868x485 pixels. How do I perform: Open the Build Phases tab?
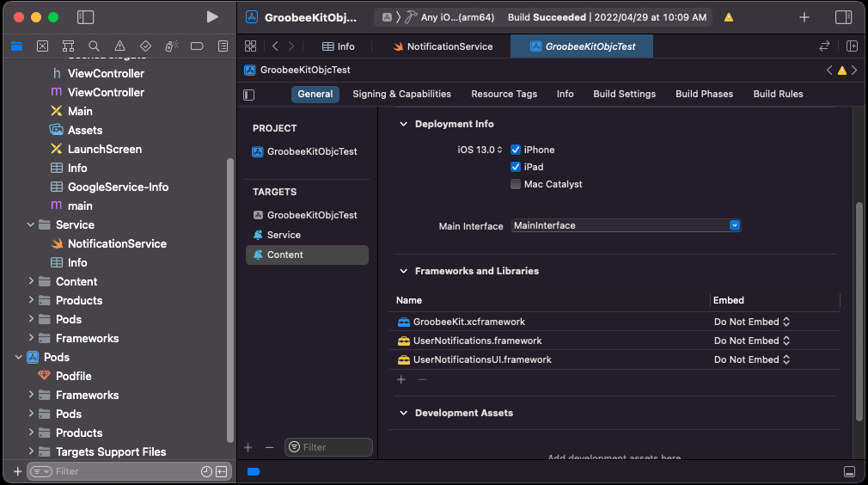click(704, 94)
